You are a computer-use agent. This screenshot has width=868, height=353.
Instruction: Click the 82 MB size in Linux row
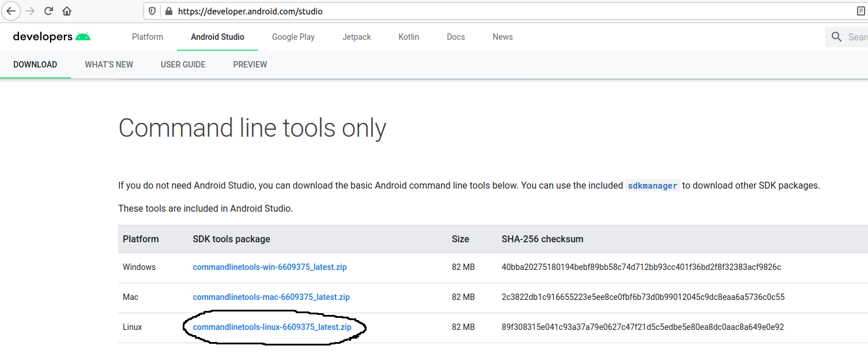pyautogui.click(x=463, y=327)
